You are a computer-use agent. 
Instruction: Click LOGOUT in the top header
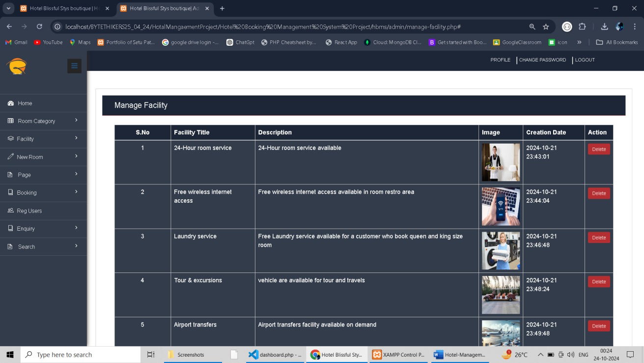(585, 60)
